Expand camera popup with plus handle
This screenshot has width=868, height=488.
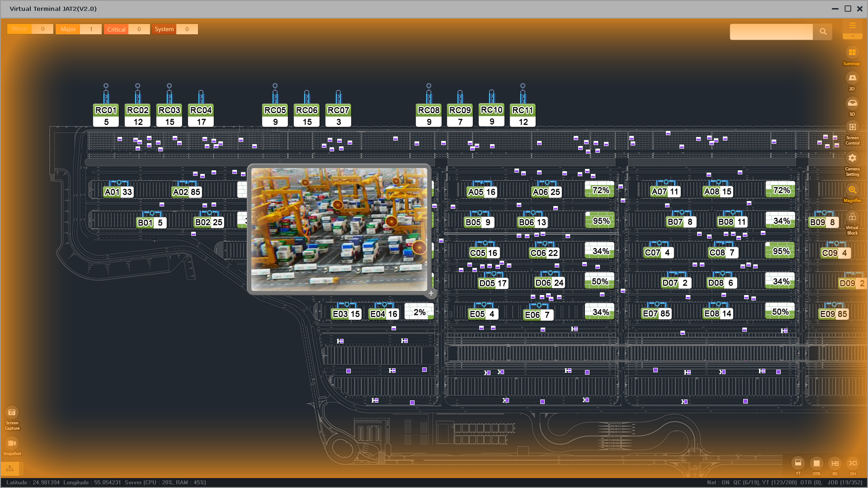(x=431, y=293)
